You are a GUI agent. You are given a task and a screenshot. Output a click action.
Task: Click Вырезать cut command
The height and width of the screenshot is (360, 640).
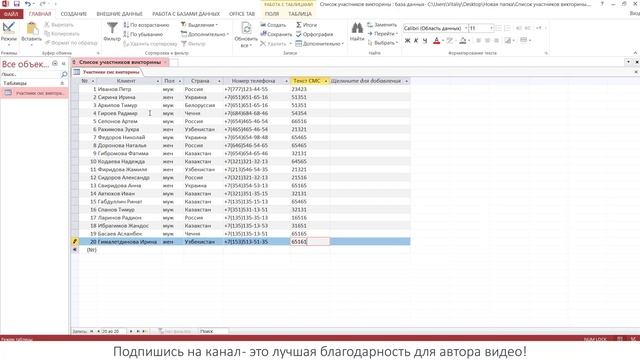59,25
